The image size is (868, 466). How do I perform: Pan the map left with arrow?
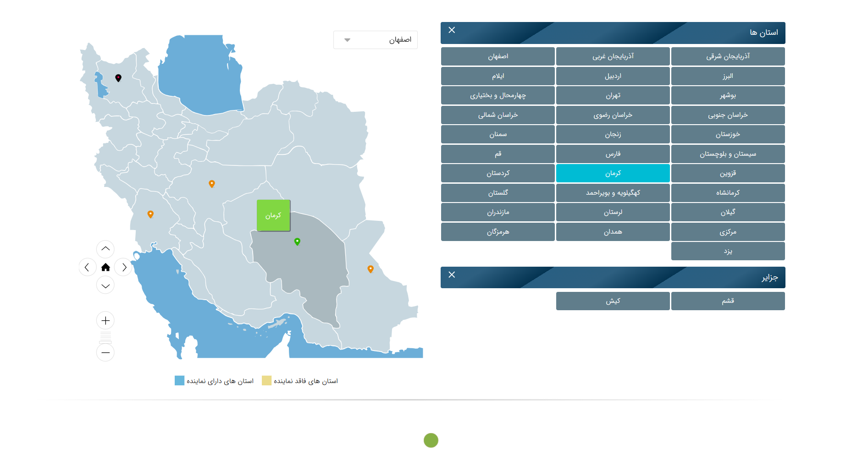[87, 267]
